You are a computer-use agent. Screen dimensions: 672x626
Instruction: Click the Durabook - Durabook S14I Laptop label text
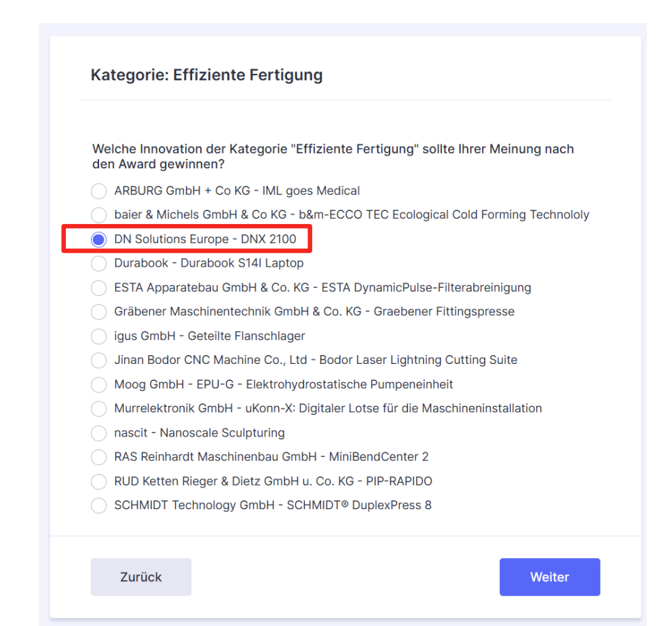208,263
